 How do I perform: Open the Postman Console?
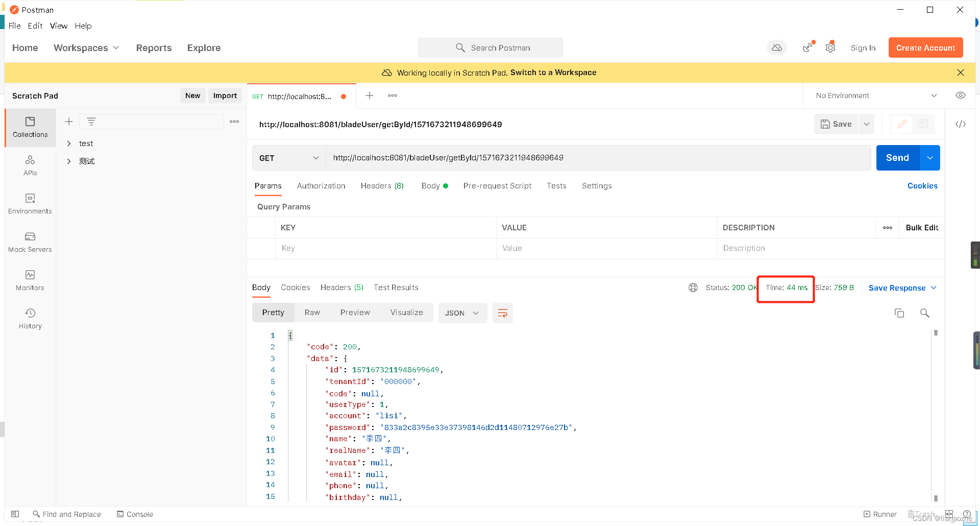pos(135,514)
